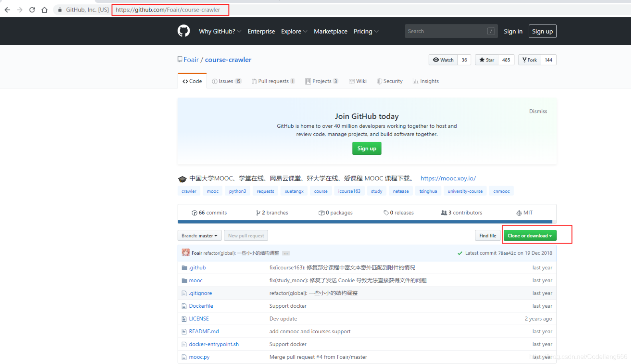Click the 485 stargazers count

coord(506,60)
